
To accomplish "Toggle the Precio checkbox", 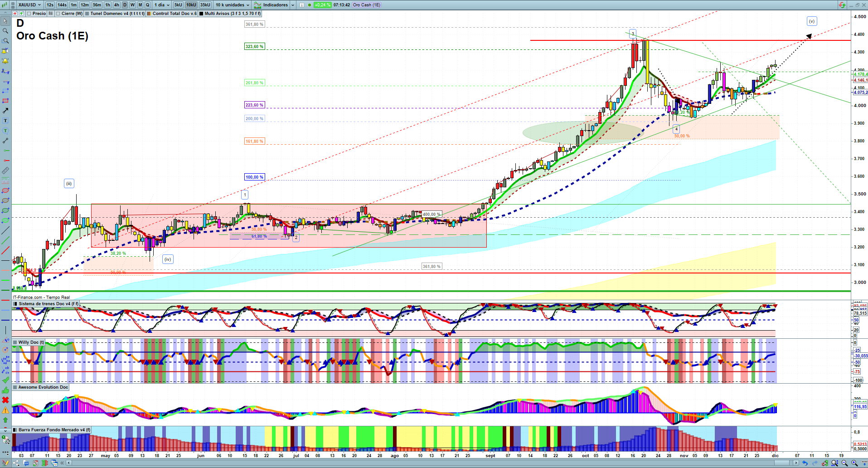I will coord(29,14).
